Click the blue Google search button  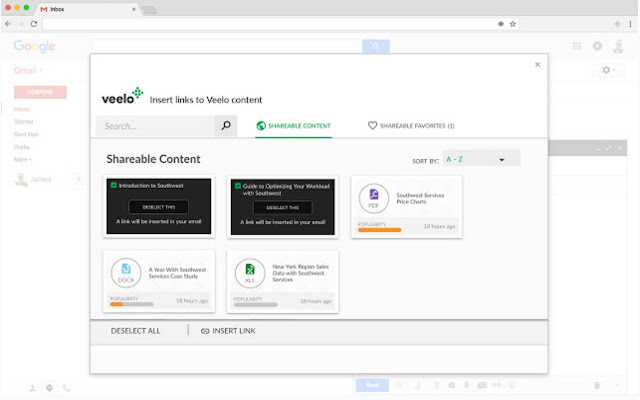[376, 46]
